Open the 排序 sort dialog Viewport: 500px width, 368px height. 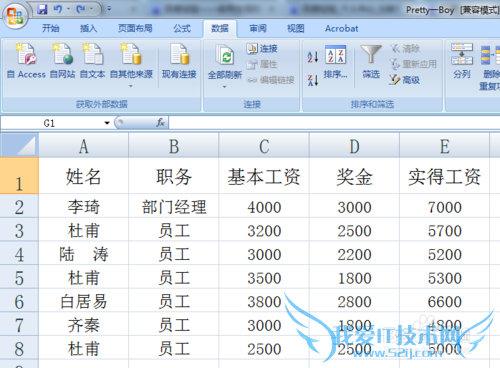point(335,62)
